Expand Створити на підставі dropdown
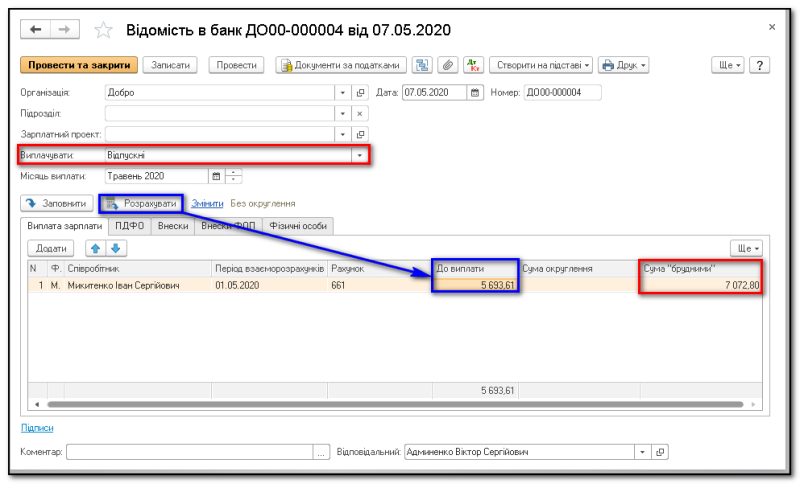The height and width of the screenshot is (484, 800). tap(541, 65)
